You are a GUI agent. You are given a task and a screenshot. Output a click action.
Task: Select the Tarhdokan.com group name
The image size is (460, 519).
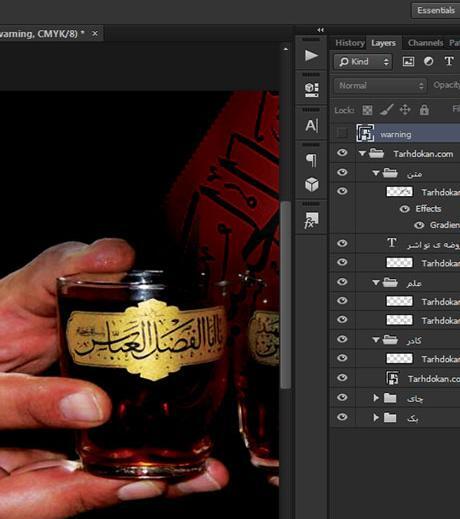coord(423,154)
